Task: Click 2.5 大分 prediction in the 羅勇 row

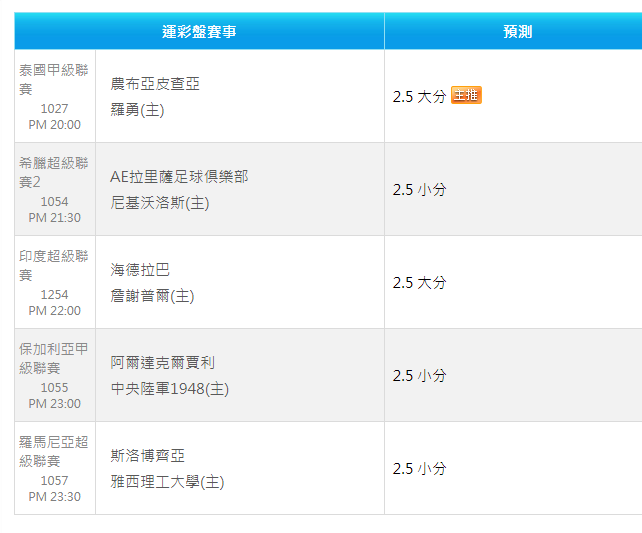Action: [419, 97]
